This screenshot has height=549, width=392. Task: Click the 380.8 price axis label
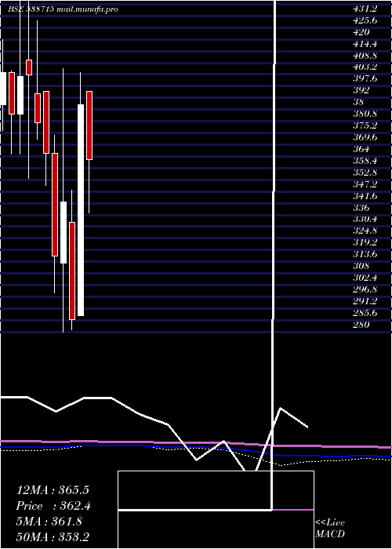point(365,115)
